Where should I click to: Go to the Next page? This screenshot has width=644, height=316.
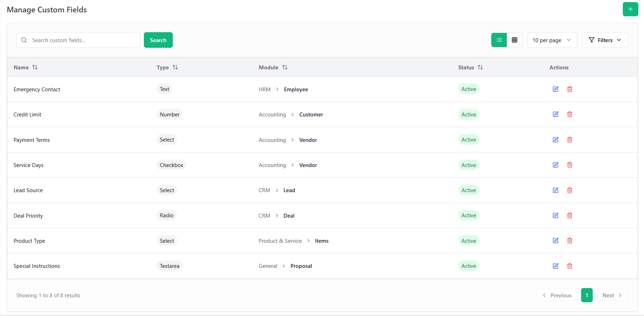pyautogui.click(x=613, y=295)
